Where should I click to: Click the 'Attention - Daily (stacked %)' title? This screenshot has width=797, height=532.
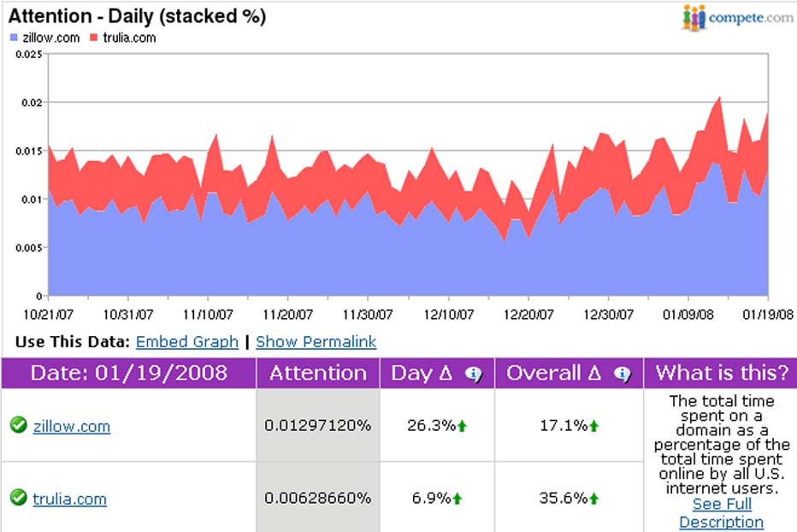(137, 16)
